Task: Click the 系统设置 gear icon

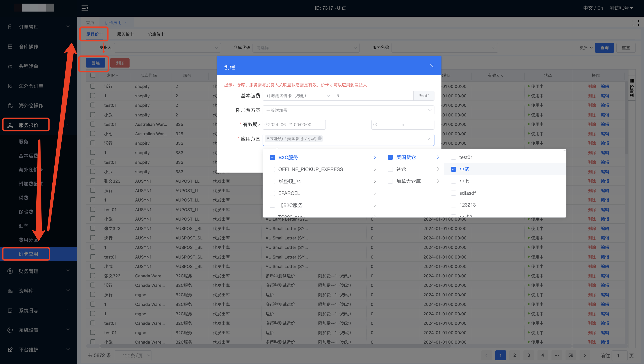Action: tap(10, 330)
